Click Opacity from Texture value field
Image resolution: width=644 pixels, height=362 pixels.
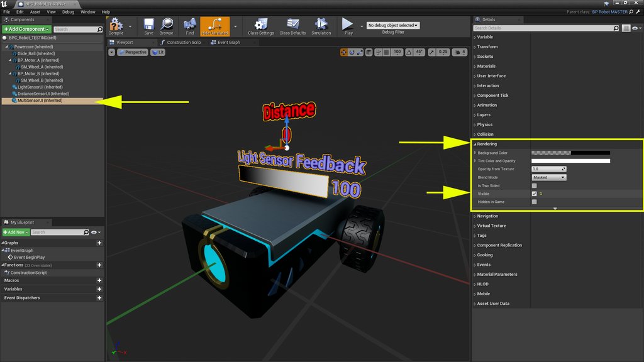(x=549, y=169)
